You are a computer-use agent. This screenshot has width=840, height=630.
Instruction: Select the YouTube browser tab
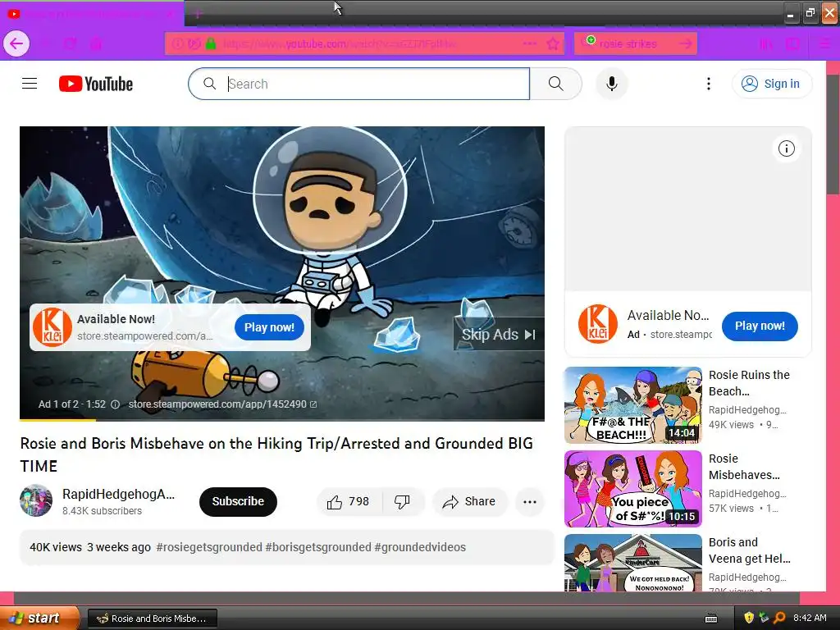[91, 14]
